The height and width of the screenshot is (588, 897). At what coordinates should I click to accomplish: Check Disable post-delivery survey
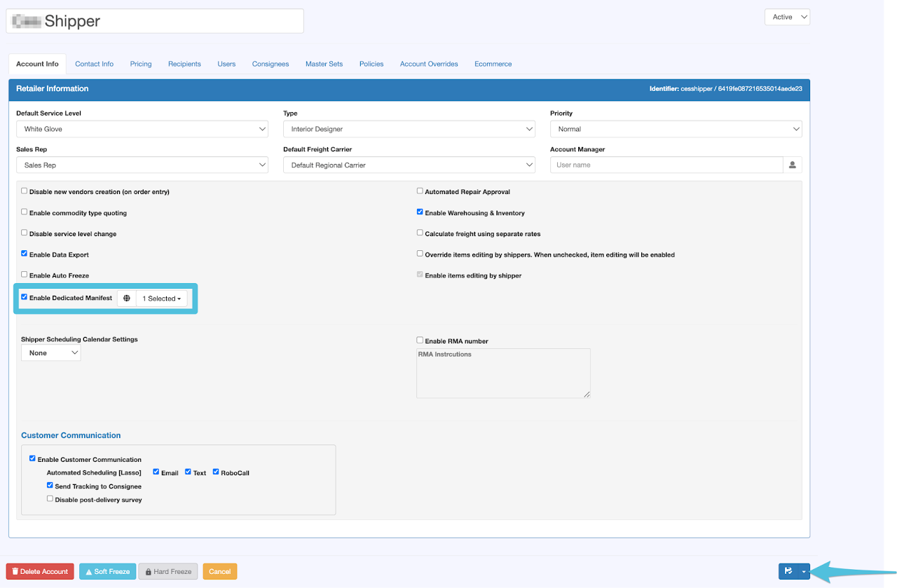(50, 499)
